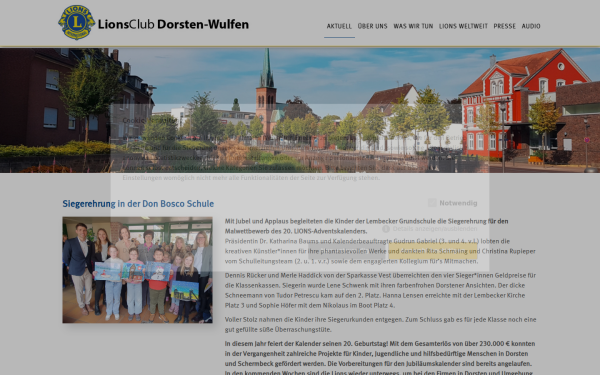Click the info icon beside Details anzeigen
The height and width of the screenshot is (375, 600).
[386, 228]
